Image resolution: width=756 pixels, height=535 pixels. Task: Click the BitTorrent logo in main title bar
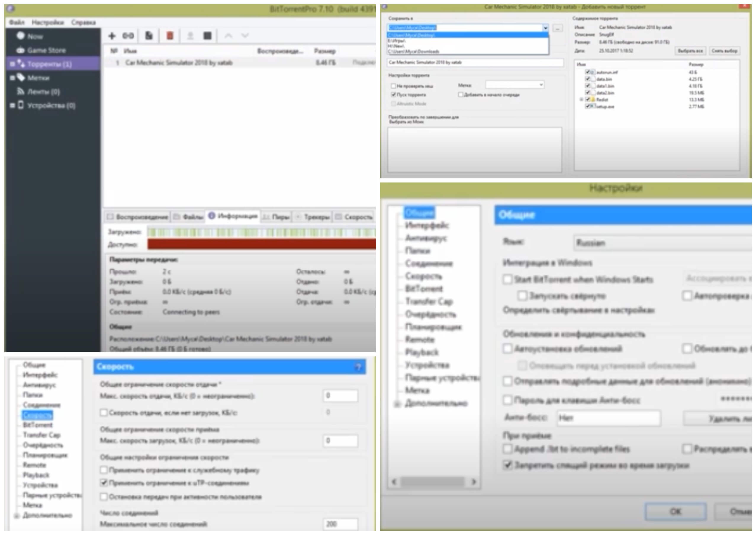coord(11,9)
